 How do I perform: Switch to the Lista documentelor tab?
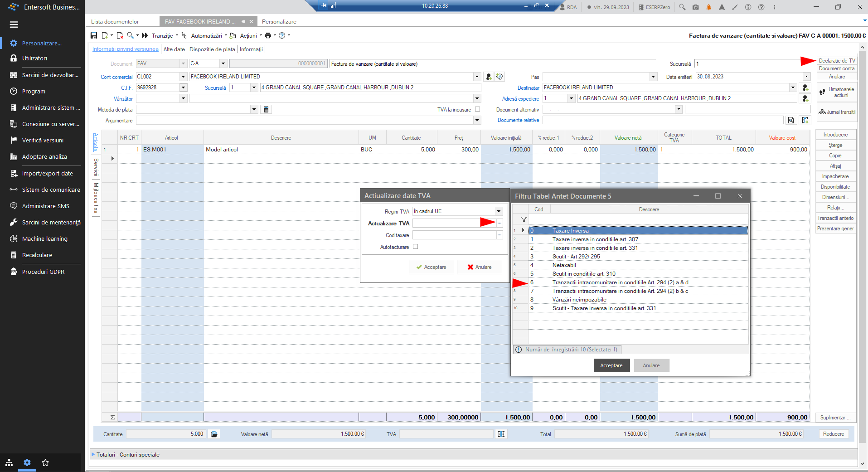[115, 22]
